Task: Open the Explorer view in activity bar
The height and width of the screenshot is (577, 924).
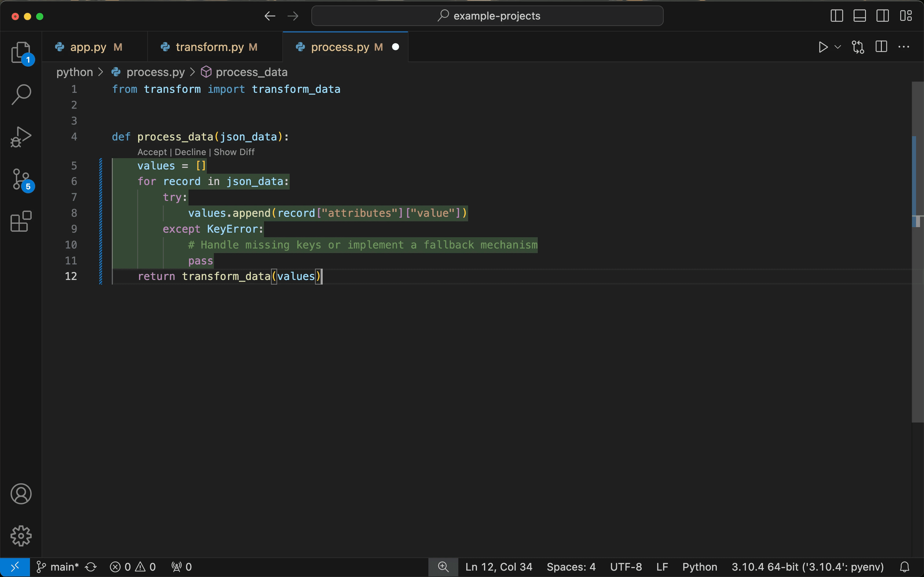Action: [x=20, y=52]
